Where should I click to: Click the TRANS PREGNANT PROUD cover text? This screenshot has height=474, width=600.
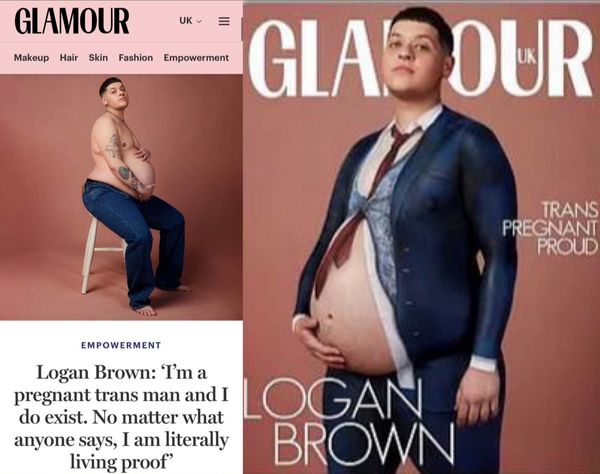click(550, 228)
